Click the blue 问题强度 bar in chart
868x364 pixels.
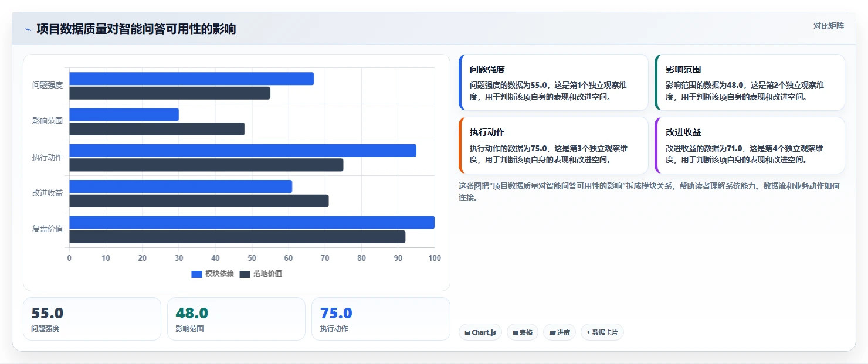coord(192,79)
